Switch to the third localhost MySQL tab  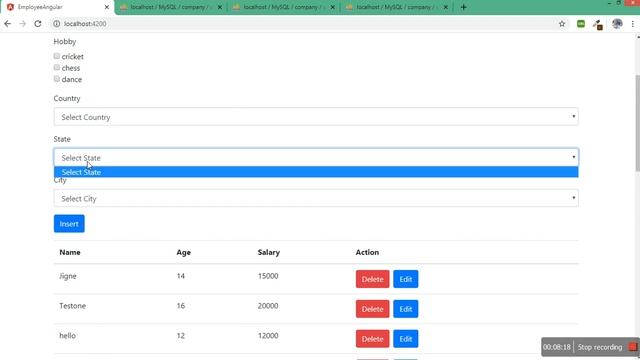coord(284,7)
